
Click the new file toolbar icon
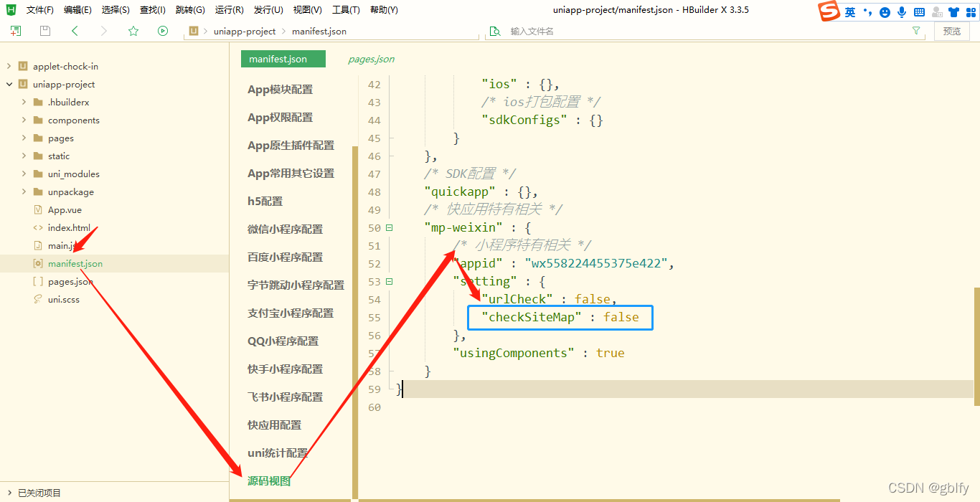[x=16, y=31]
